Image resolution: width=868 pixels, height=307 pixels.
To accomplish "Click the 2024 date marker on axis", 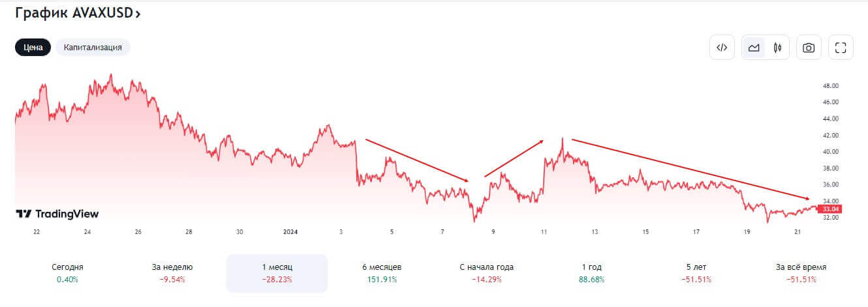I will [x=290, y=231].
